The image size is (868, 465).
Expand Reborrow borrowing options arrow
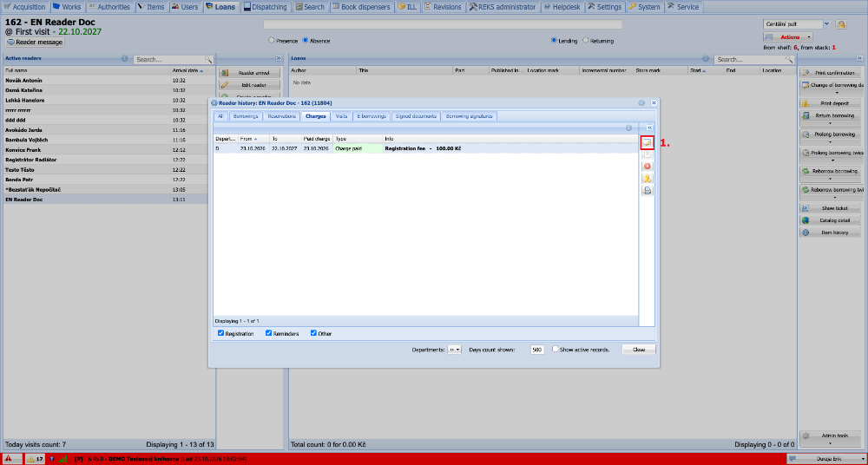pos(831,179)
